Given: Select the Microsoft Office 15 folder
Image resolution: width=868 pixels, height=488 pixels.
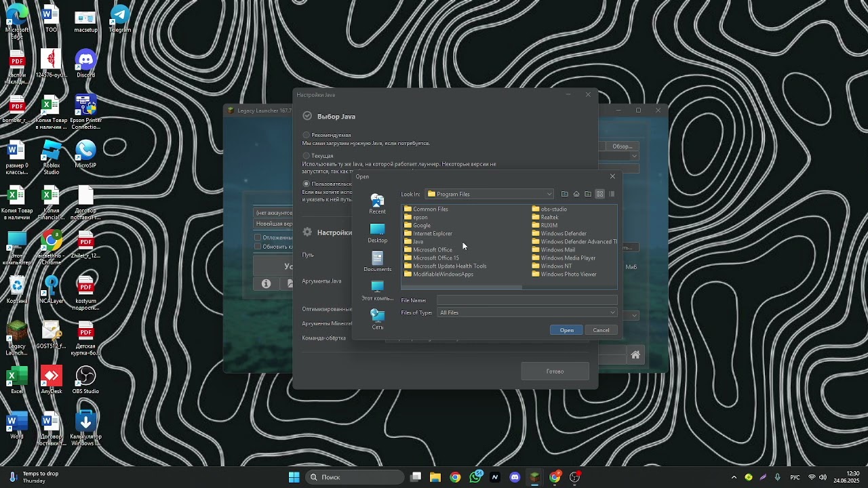Looking at the screenshot, I should tap(431, 258).
